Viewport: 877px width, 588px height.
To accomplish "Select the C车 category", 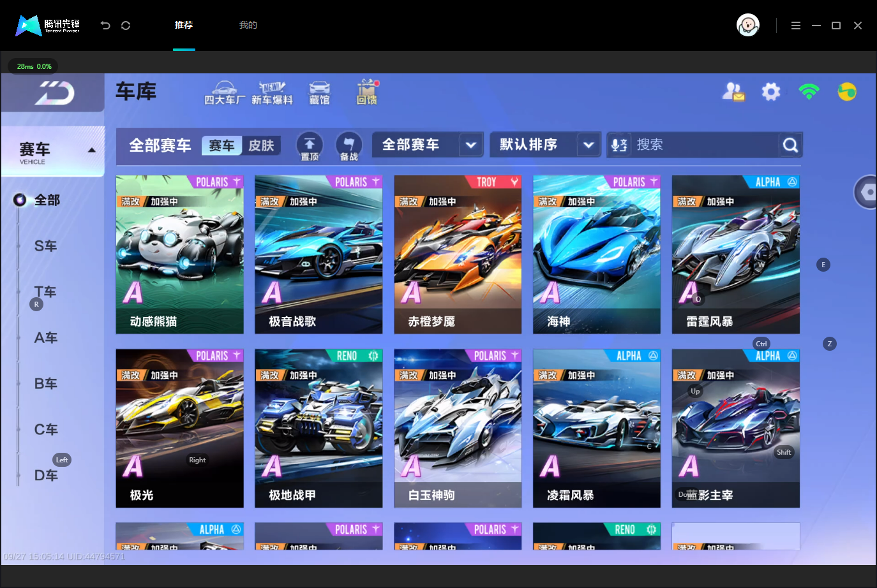I will pos(46,430).
